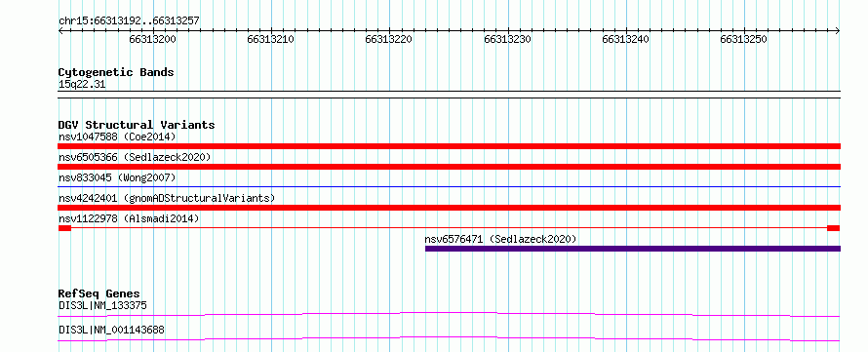The height and width of the screenshot is (352, 868).
Task: Click the red bar for nsv4242401
Action: click(449, 208)
